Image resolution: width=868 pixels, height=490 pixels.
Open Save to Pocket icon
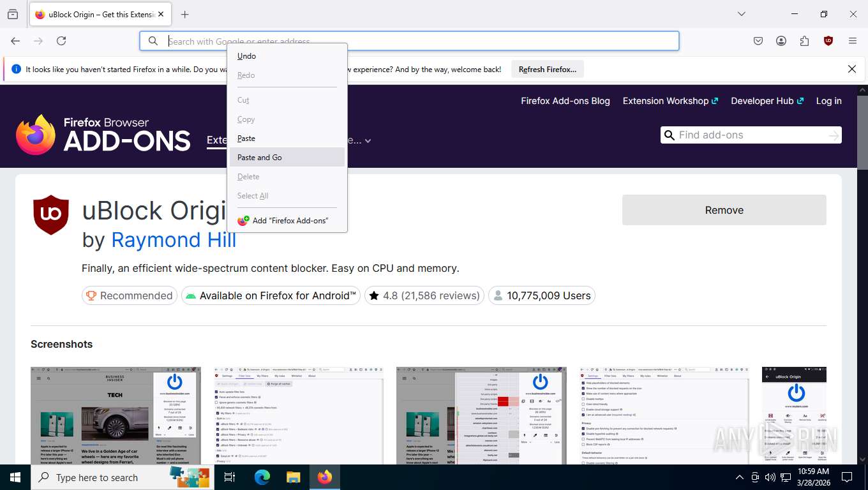[x=758, y=41]
